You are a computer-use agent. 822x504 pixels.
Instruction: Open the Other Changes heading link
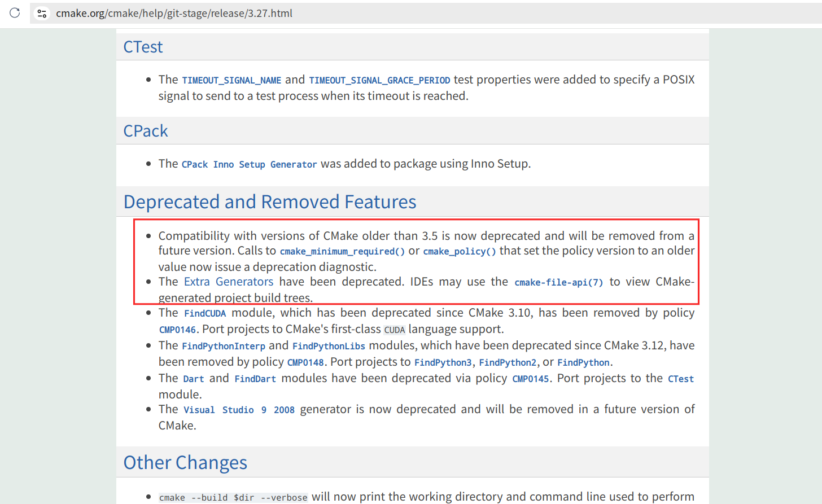coord(185,463)
